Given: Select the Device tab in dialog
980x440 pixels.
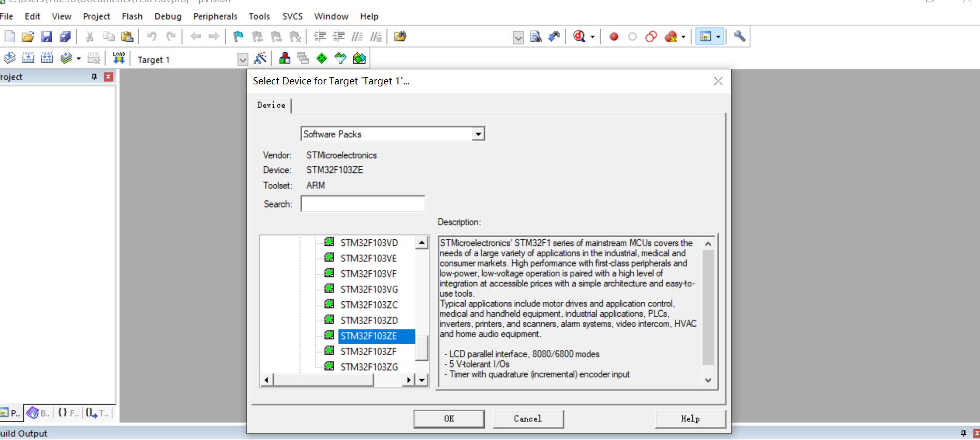Looking at the screenshot, I should 271,105.
